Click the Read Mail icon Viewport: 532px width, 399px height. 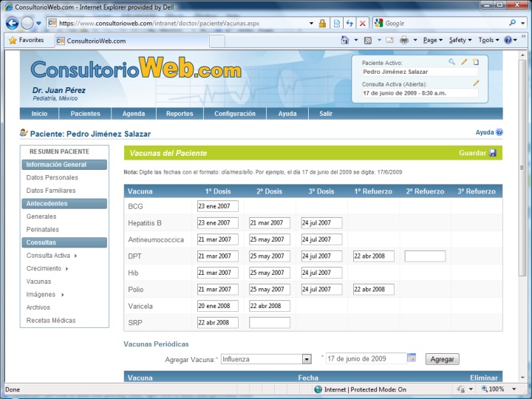click(389, 40)
